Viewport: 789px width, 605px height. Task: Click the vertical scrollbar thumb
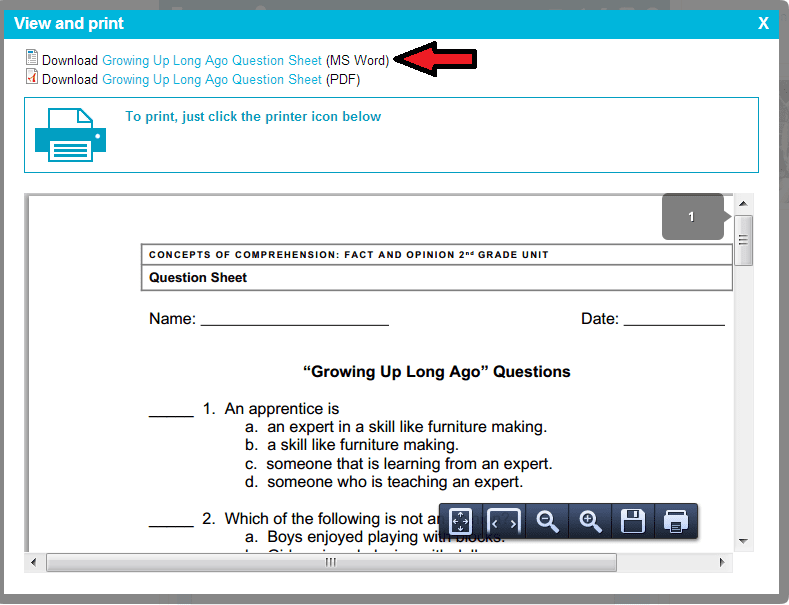tap(743, 240)
